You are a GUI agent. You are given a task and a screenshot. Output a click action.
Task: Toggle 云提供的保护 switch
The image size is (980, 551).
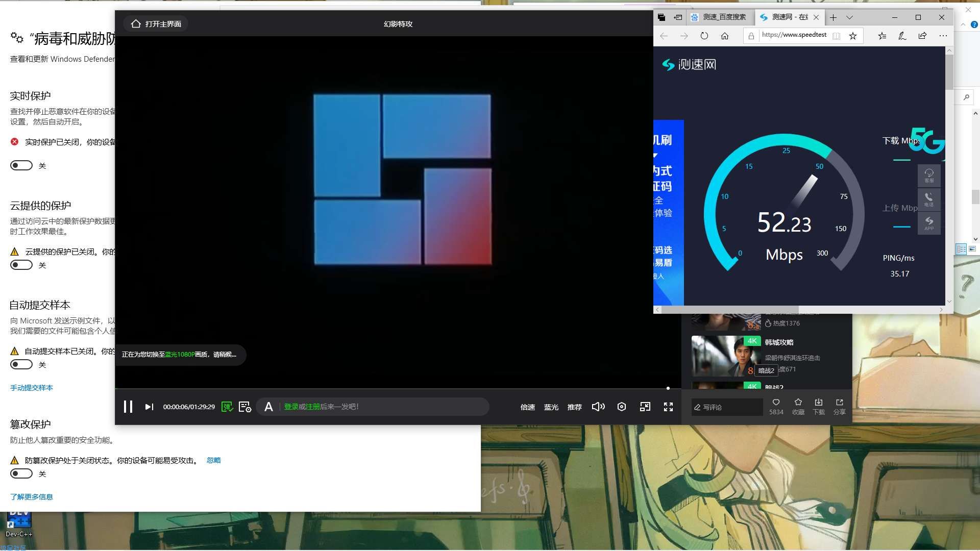tap(21, 265)
